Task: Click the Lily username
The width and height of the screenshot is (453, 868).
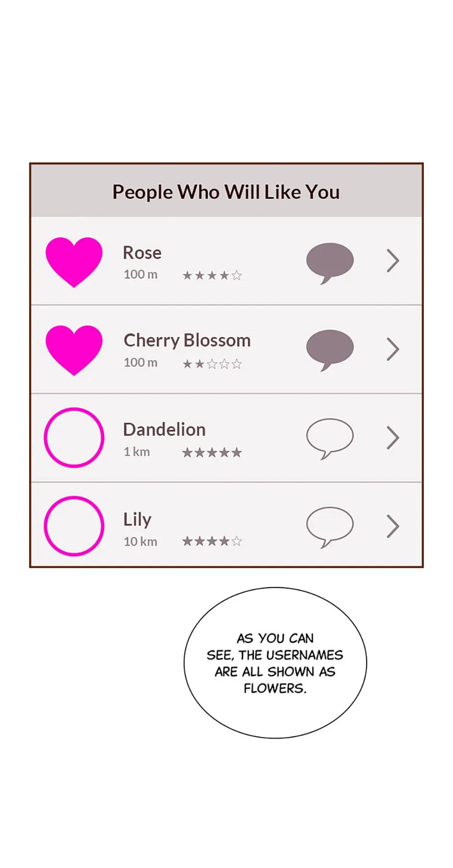Action: [137, 519]
